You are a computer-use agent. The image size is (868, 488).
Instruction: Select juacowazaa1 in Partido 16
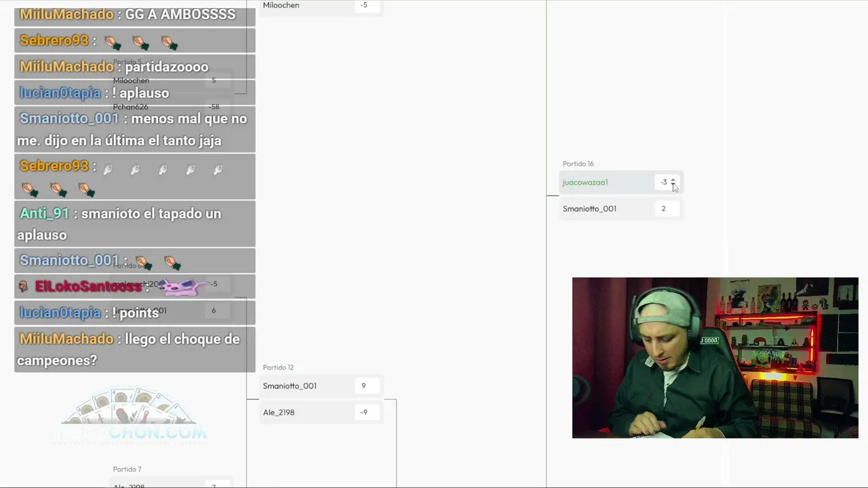click(x=585, y=182)
